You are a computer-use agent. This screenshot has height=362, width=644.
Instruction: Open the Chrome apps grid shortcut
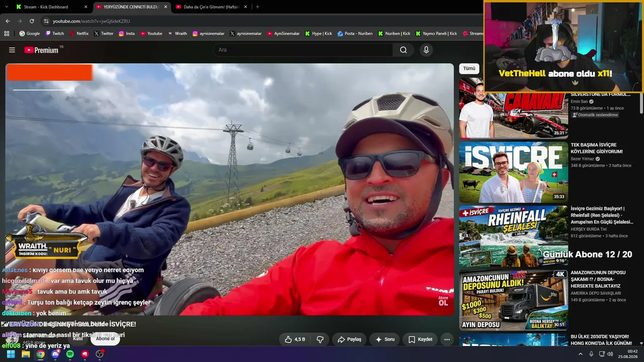coord(7,34)
